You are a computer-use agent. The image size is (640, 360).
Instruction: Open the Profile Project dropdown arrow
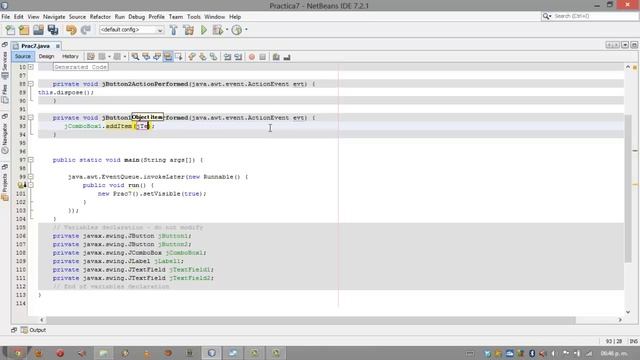pos(246,30)
